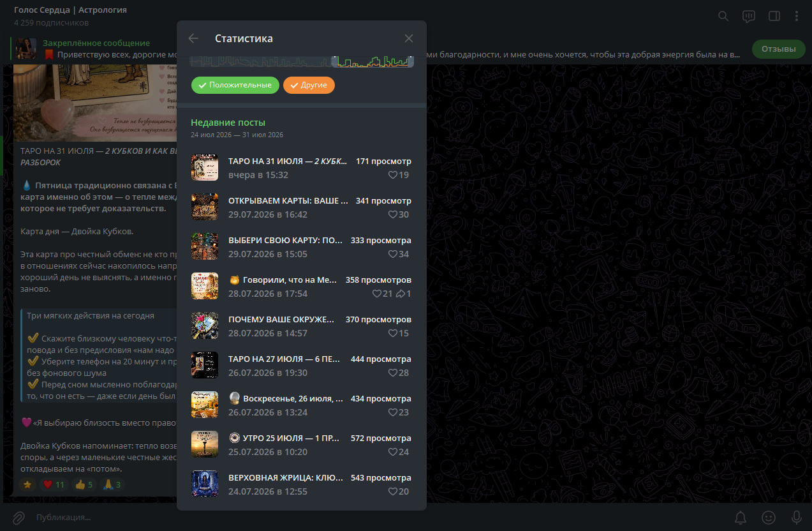The image size is (812, 531).
Task: Click the thumbs-up reaction with 5
Action: tap(84, 484)
